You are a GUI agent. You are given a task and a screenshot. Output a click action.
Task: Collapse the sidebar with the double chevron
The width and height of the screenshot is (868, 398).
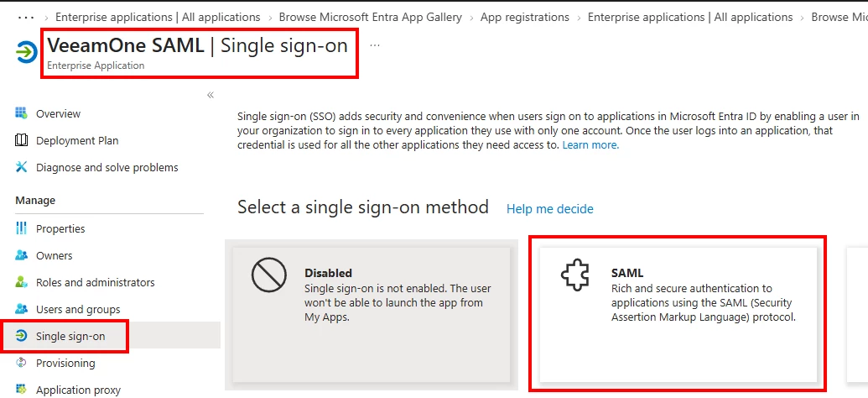pos(211,96)
